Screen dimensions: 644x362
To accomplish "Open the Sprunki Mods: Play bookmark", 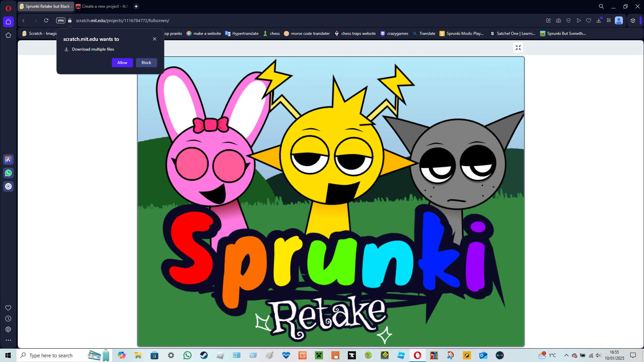I will pyautogui.click(x=462, y=34).
